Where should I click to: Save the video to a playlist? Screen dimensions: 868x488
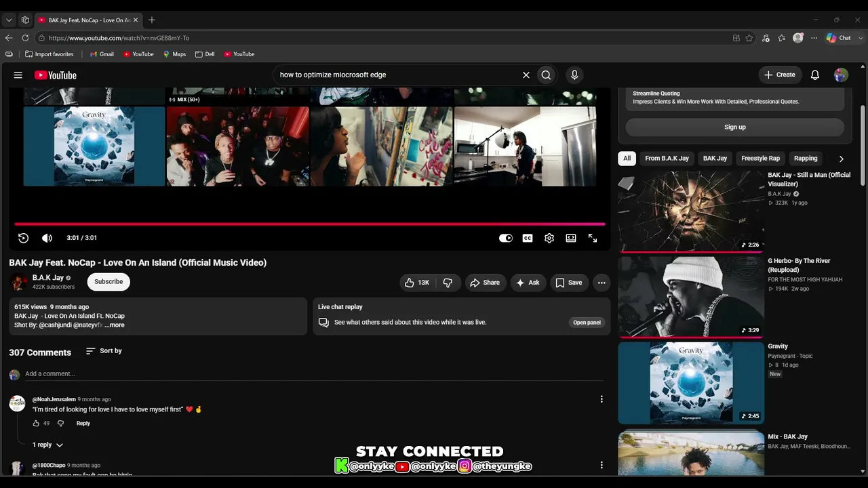point(569,283)
